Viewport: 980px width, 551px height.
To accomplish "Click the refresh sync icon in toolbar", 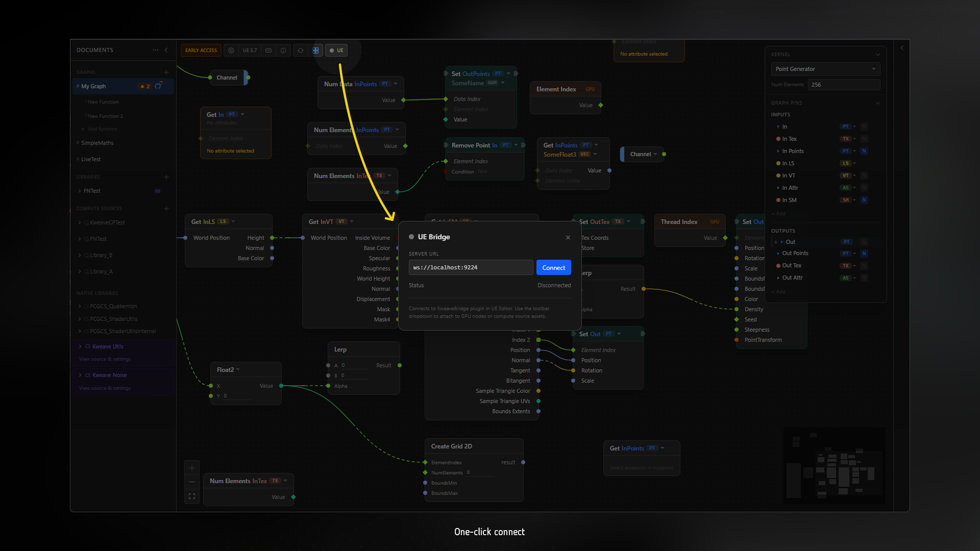I will coord(301,51).
